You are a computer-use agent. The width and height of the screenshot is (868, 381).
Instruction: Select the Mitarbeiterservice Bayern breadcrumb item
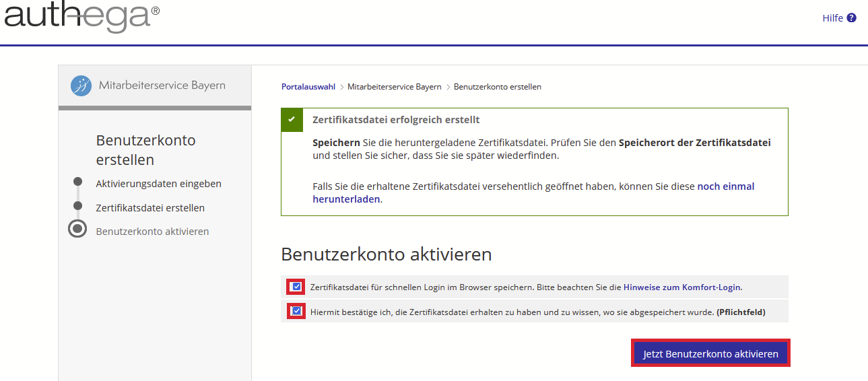[394, 87]
